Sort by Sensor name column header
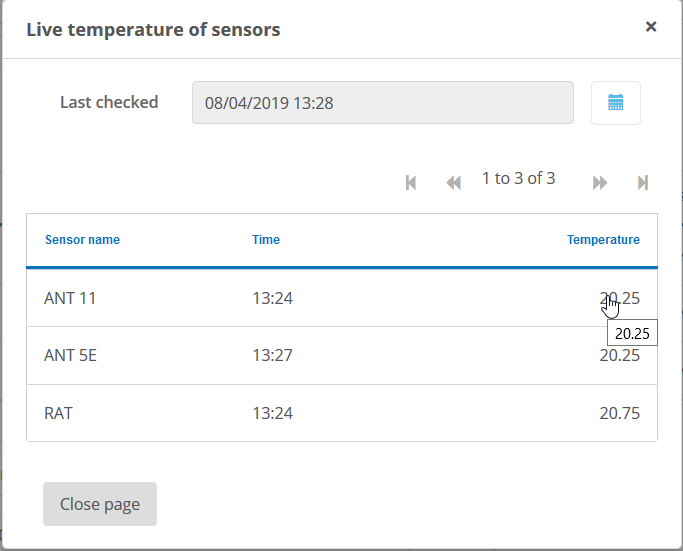Viewport: 683px width, 551px height. point(82,240)
